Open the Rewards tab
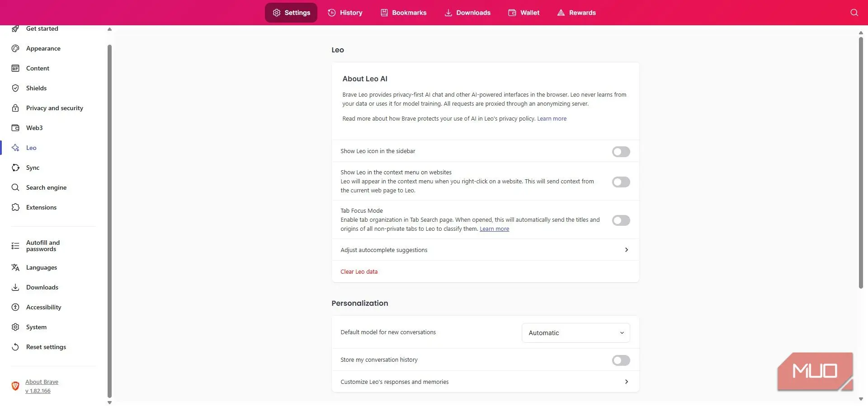The image size is (868, 406). point(576,13)
